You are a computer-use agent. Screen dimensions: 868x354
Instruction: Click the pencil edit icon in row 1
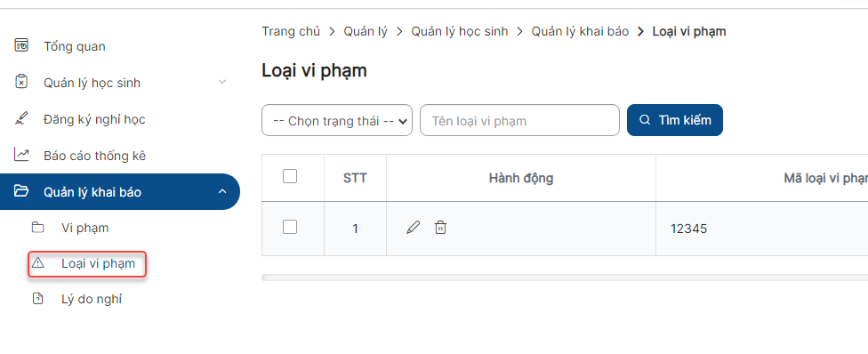413,227
